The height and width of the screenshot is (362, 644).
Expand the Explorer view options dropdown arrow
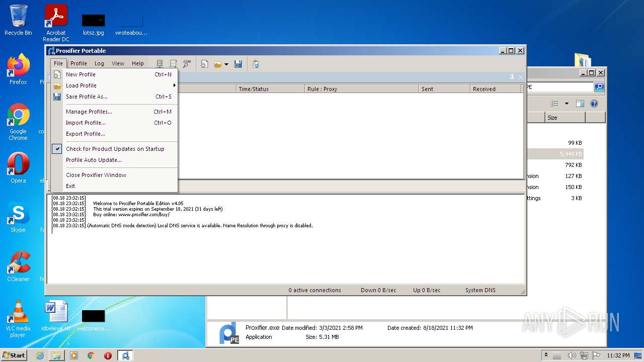[x=567, y=104]
